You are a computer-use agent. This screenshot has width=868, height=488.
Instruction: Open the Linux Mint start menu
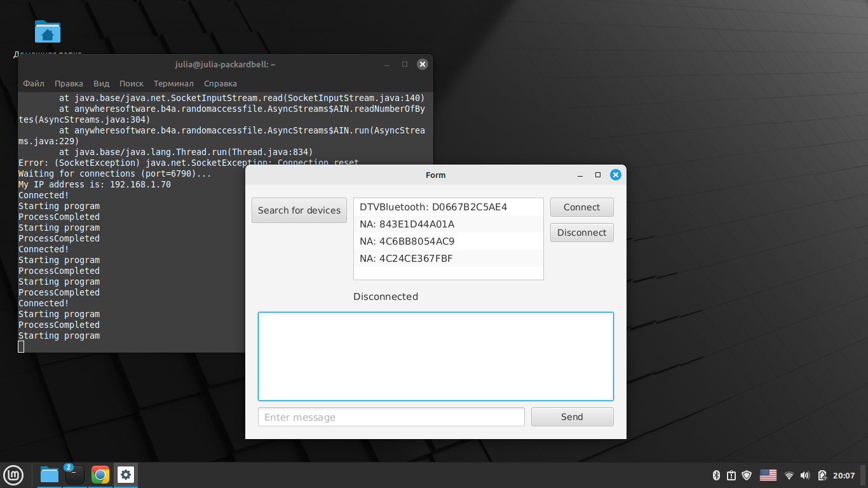(x=13, y=475)
